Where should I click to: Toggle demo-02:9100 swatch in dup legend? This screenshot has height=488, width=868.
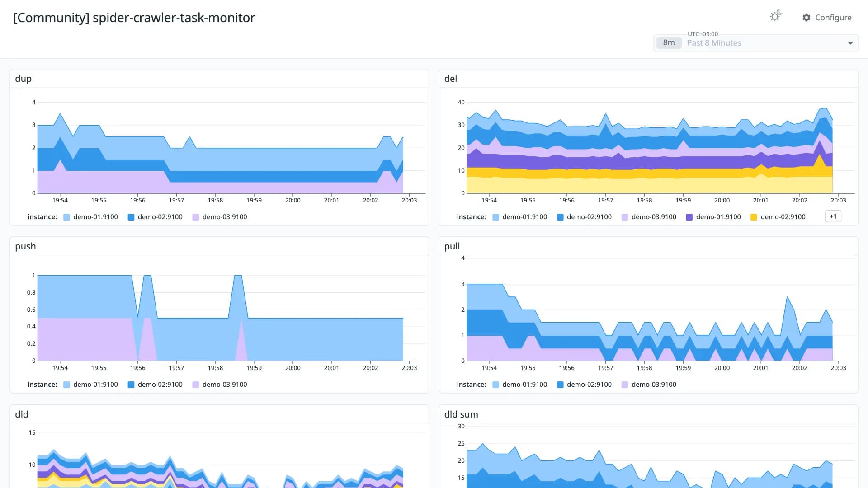131,217
